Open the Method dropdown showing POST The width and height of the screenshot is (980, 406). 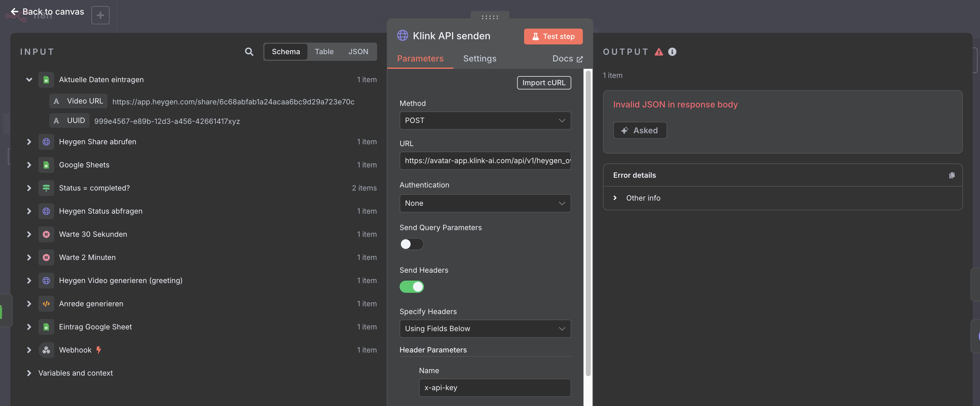click(x=485, y=121)
